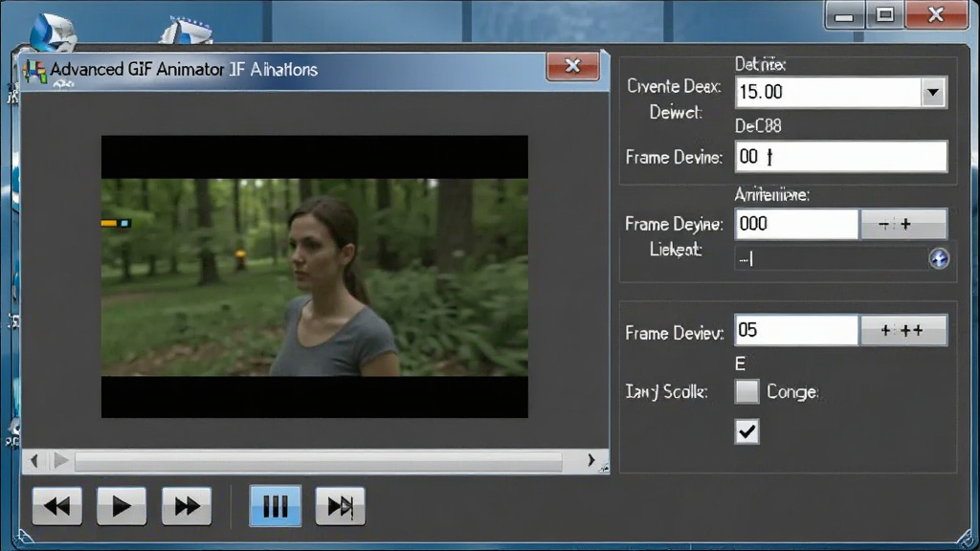The width and height of the screenshot is (980, 551).
Task: Click the right arrow on the frame scrollbar
Action: 590,460
